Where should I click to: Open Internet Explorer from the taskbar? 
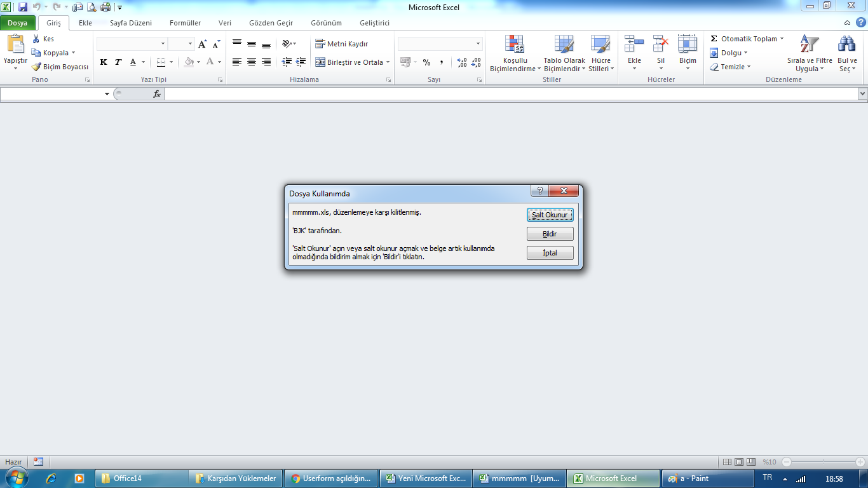click(x=51, y=478)
